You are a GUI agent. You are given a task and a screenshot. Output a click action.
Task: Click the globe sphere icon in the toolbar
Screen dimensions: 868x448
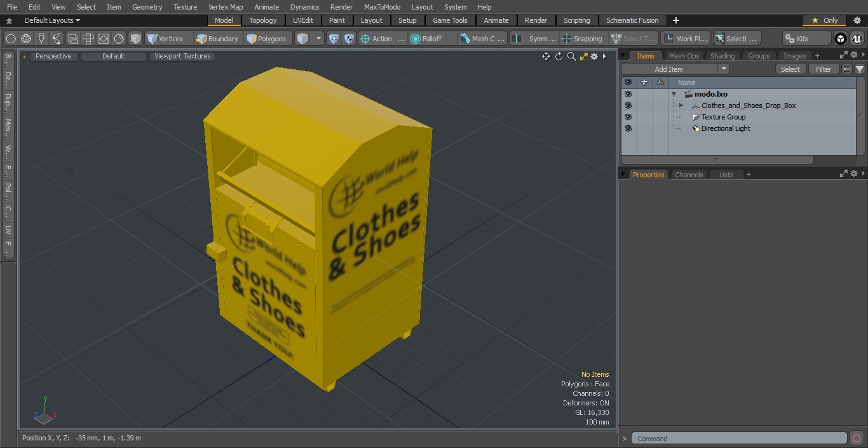click(26, 39)
